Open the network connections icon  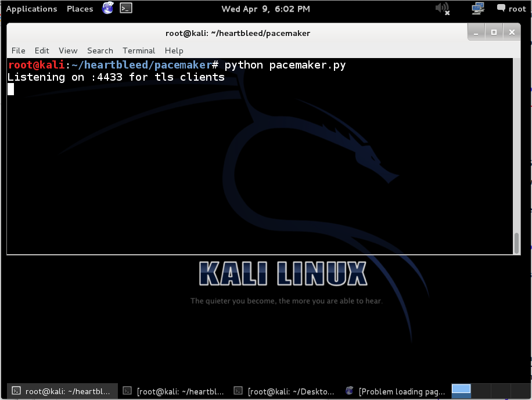478,8
